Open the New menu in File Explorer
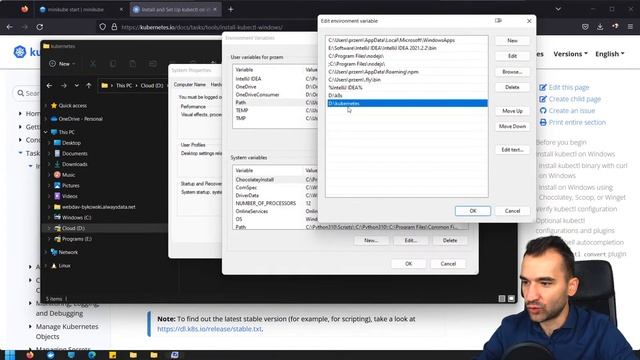The width and height of the screenshot is (640, 360). 62,64
